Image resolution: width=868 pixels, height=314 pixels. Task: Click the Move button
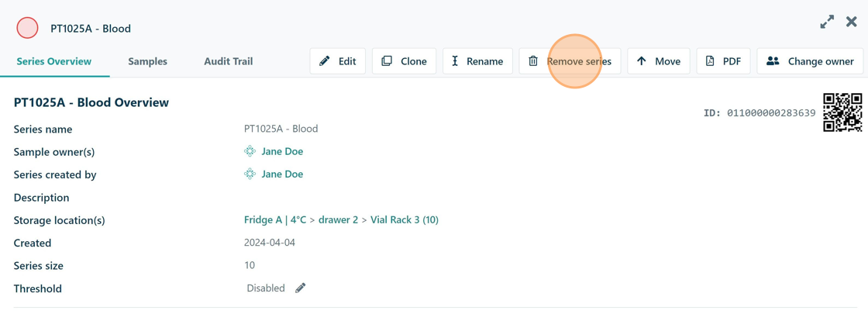tap(658, 61)
